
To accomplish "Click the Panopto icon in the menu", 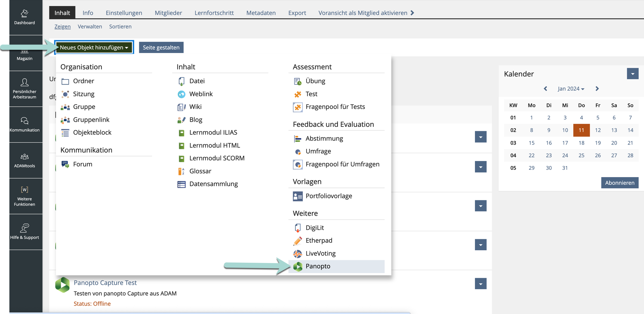I will [298, 266].
